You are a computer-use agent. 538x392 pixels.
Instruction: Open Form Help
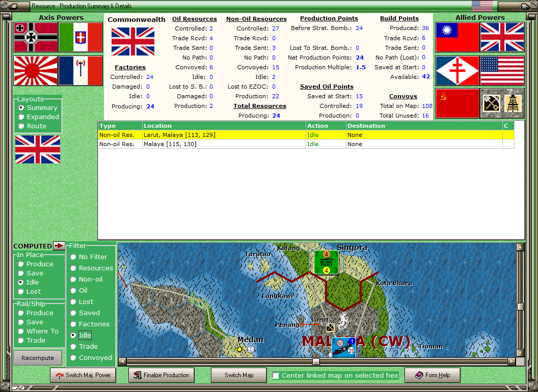(433, 375)
